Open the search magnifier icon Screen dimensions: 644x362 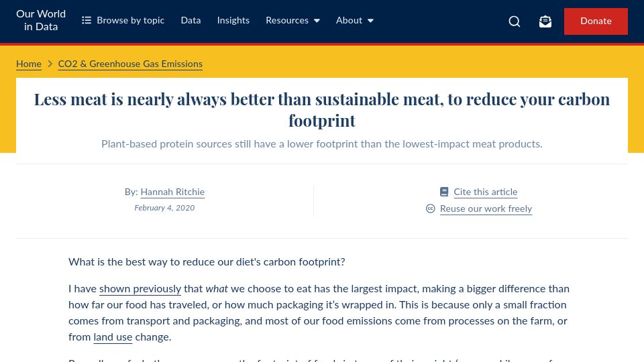click(515, 21)
